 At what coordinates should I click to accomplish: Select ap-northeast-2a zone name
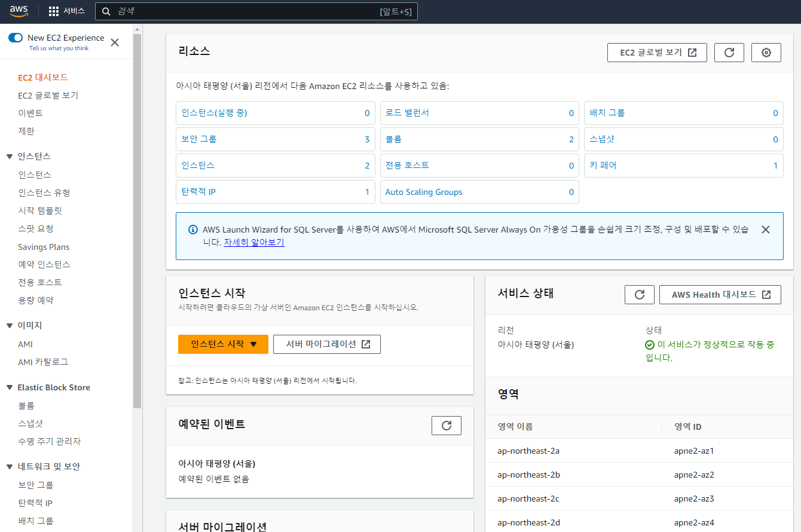click(528, 451)
